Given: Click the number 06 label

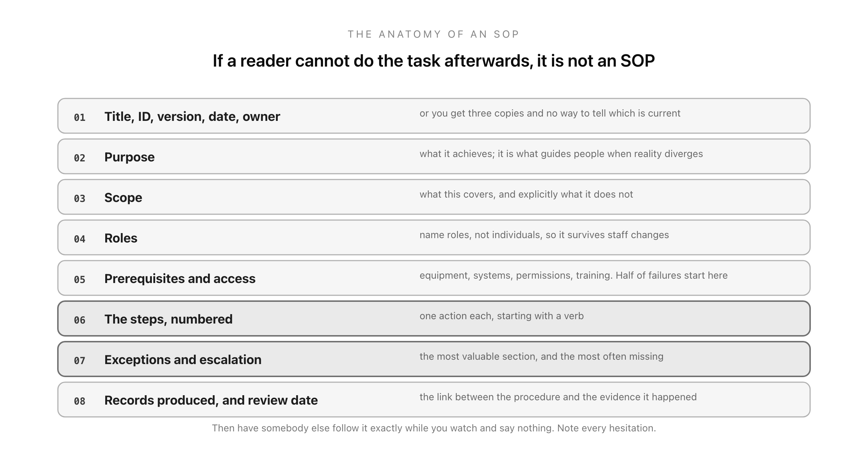Looking at the screenshot, I should pyautogui.click(x=80, y=320).
